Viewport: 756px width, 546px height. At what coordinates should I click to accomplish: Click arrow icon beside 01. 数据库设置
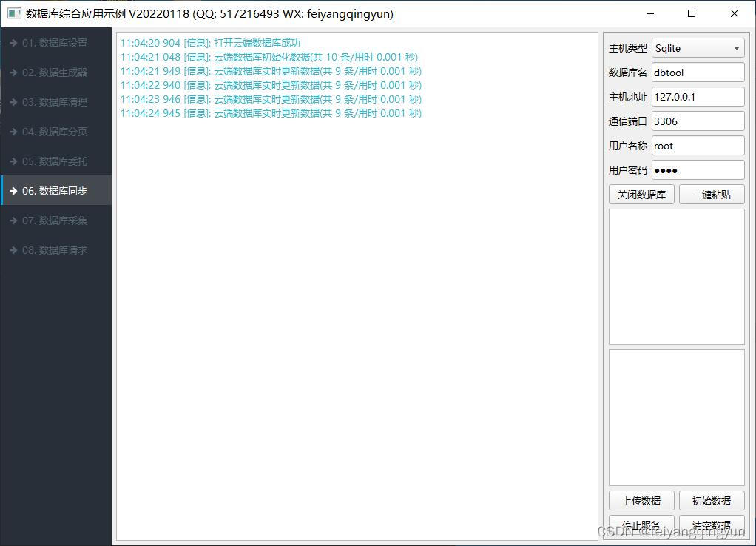click(13, 43)
